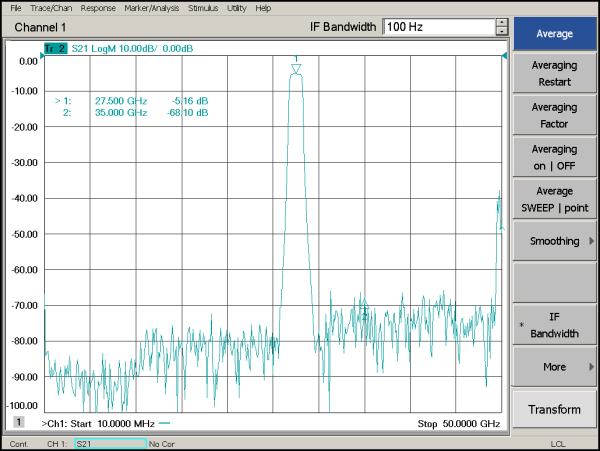Click the Transform softkey
Screen dimensions: 600x451
pos(554,409)
